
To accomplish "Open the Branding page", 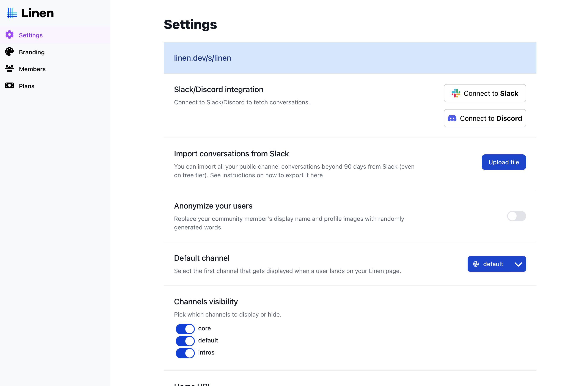I will click(55, 52).
